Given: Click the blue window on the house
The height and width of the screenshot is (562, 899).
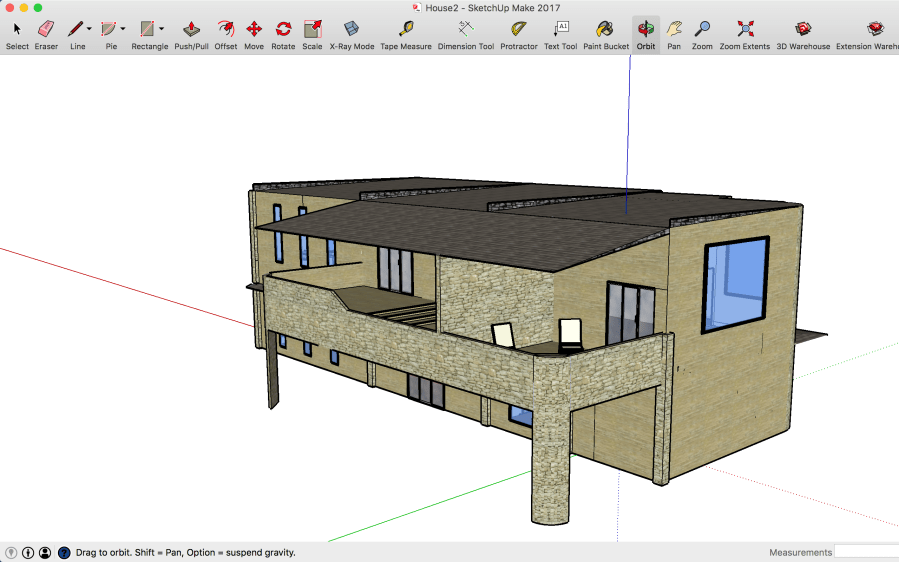Looking at the screenshot, I should click(x=735, y=284).
